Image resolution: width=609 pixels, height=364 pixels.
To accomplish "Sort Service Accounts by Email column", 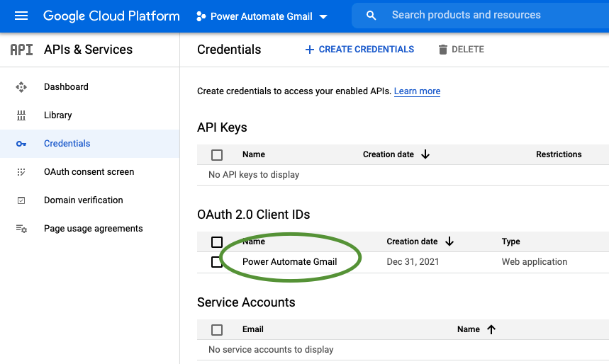I will point(253,329).
